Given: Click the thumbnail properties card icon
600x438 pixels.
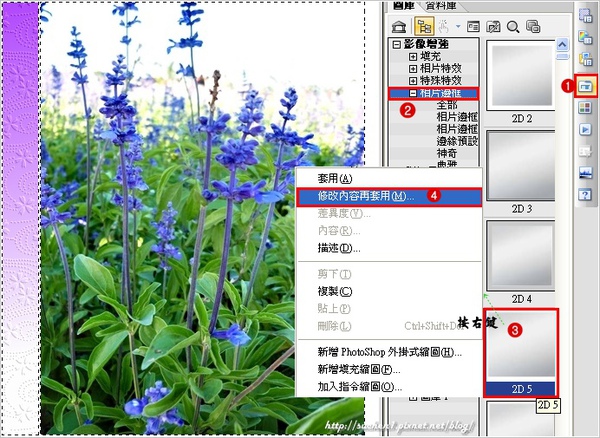Looking at the screenshot, I should [473, 27].
